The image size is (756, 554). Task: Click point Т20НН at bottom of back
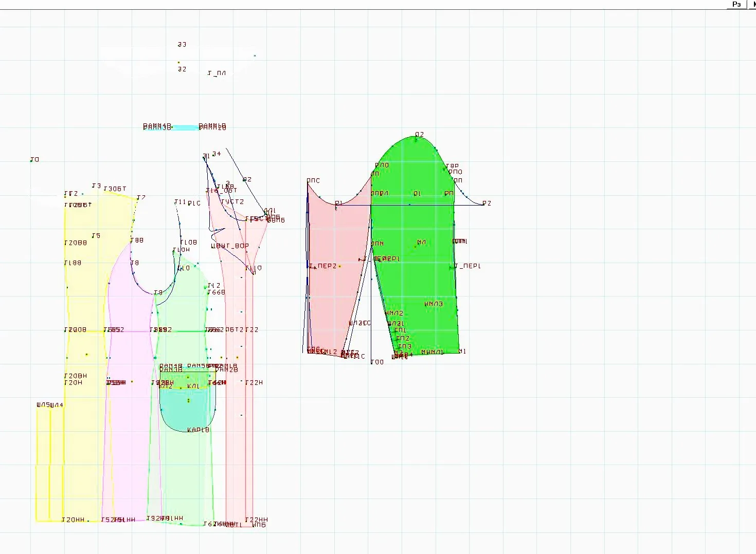point(73,520)
